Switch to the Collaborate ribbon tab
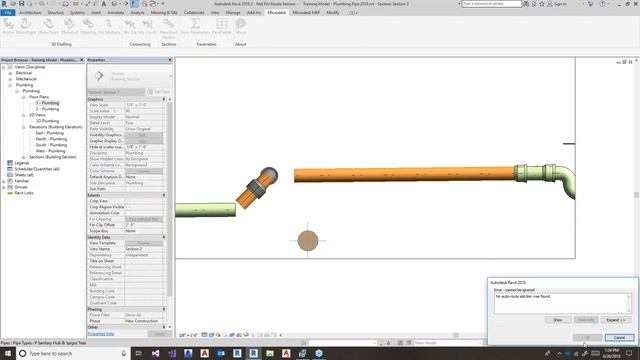640x360 pixels. [x=194, y=13]
